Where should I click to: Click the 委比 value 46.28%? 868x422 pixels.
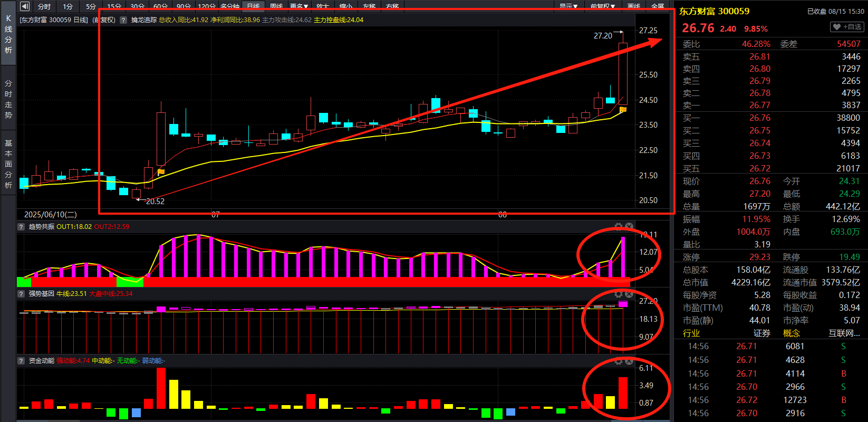756,44
